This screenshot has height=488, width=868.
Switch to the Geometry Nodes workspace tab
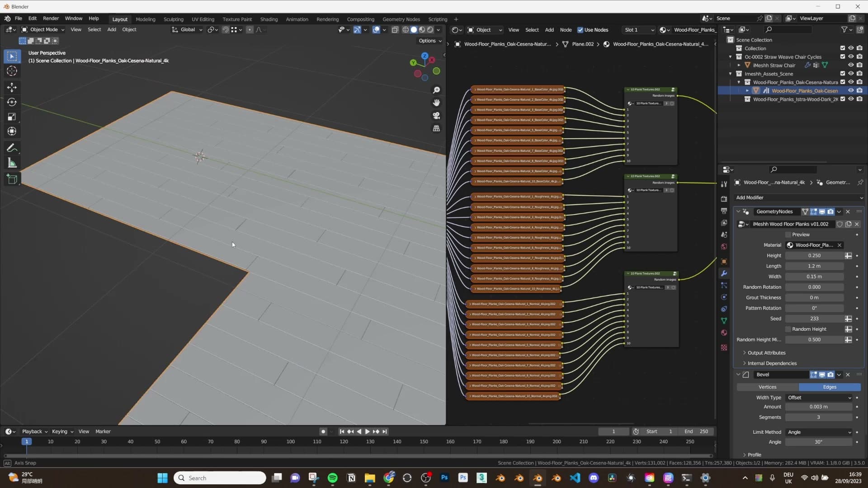coord(401,19)
